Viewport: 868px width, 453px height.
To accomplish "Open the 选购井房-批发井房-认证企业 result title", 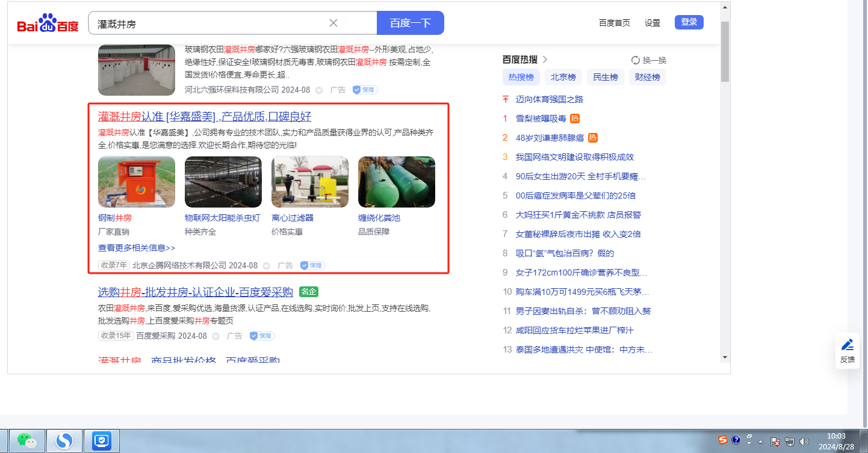I will coord(196,292).
